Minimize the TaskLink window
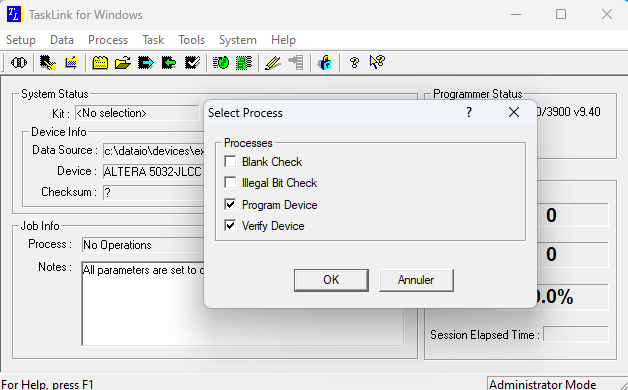Screen dimensions: 628x390 click(516, 14)
